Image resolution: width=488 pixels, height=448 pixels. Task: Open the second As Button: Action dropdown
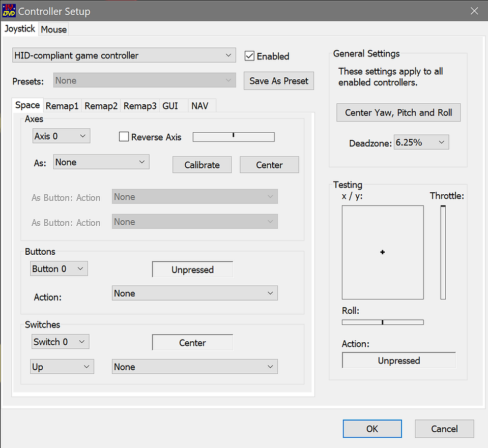tap(195, 222)
